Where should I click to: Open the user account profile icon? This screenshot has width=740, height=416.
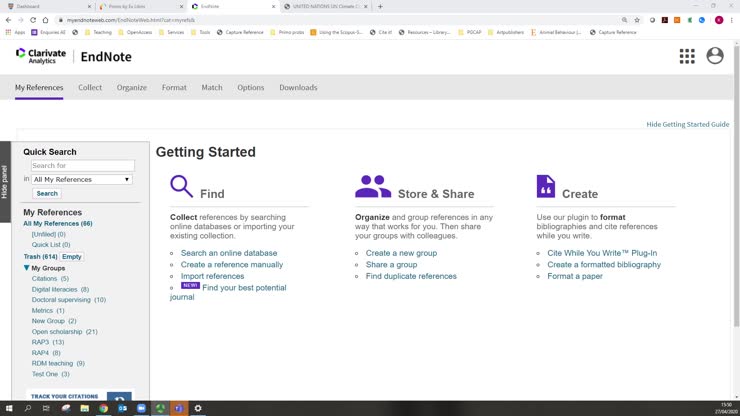[x=715, y=56]
